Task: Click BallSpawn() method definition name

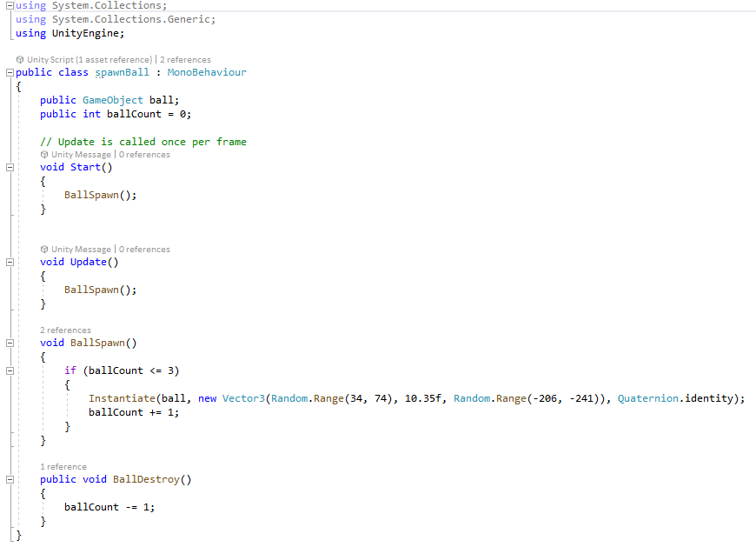Action: pos(103,343)
